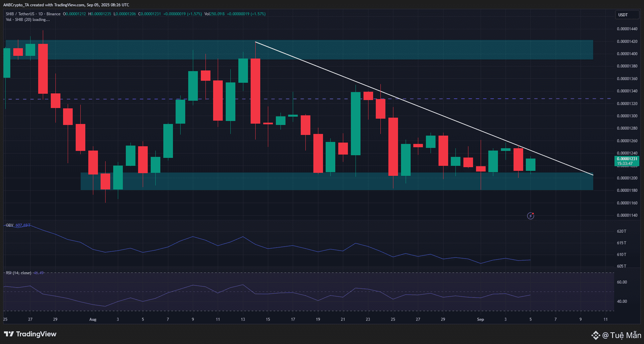644x344 pixels.
Task: Click the RSI value 46.49
Action: click(x=39, y=273)
